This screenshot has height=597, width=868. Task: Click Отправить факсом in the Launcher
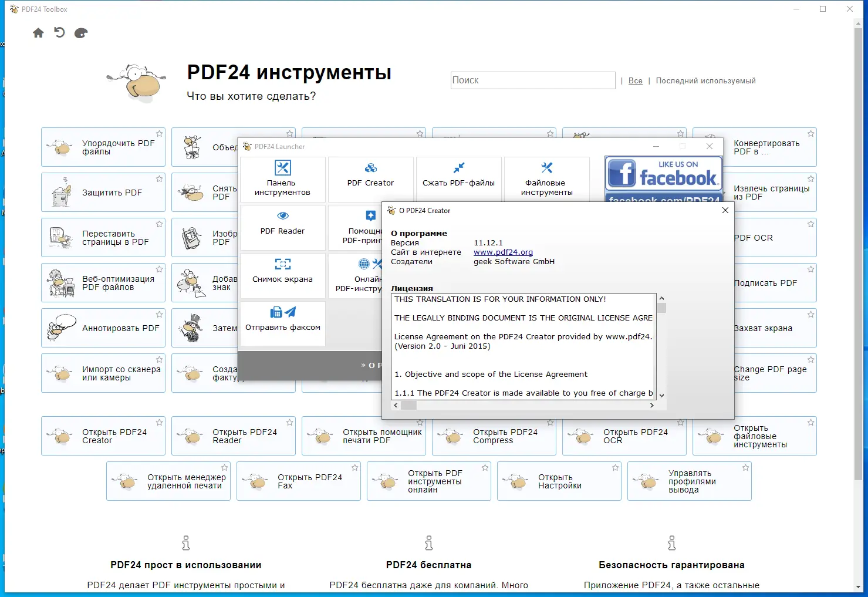coord(283,324)
